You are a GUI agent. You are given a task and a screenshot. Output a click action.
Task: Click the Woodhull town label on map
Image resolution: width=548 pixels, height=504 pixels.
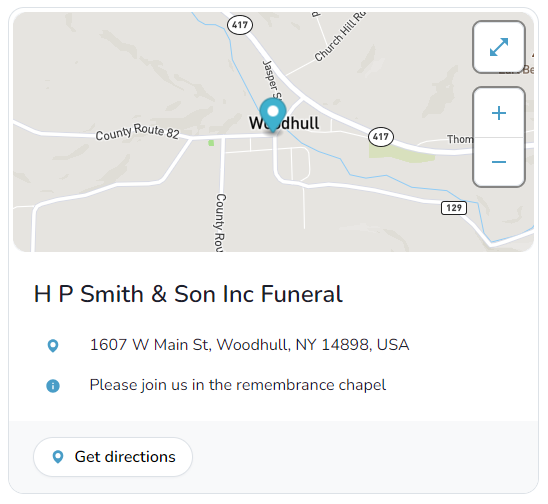point(284,123)
